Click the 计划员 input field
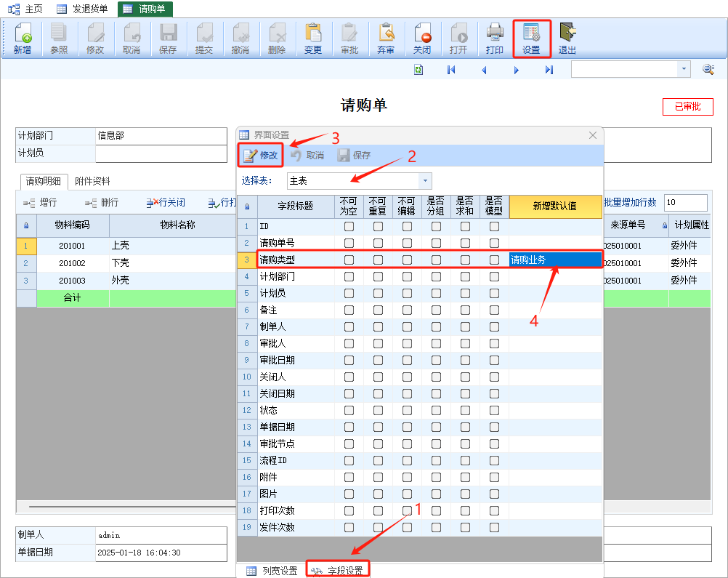Screen dimensions: 728x578 point(161,153)
